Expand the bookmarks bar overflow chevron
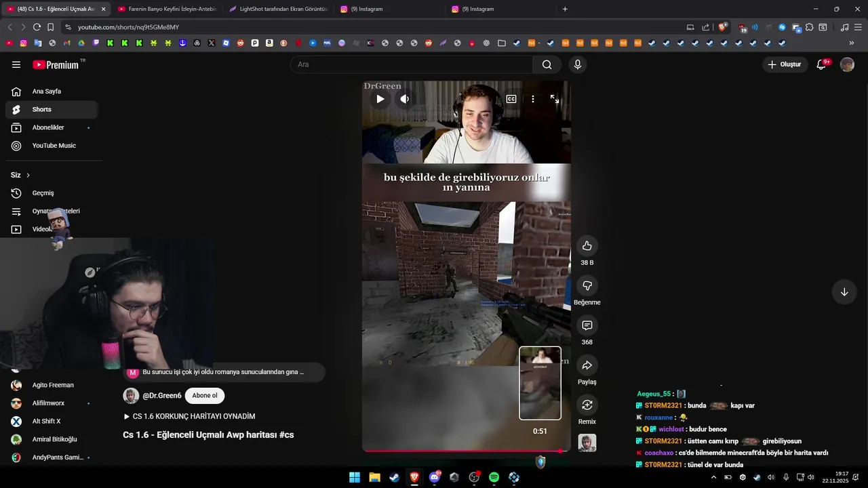 pos(852,43)
